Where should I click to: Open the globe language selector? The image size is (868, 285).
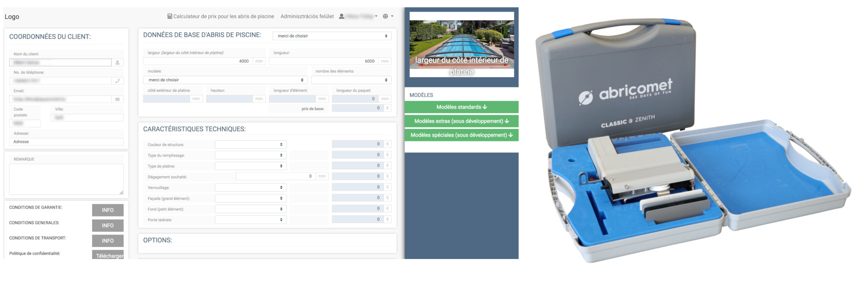click(386, 16)
